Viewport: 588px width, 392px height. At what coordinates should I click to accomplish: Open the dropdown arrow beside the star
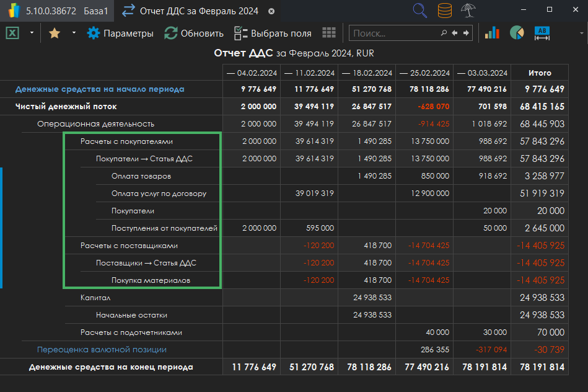74,33
